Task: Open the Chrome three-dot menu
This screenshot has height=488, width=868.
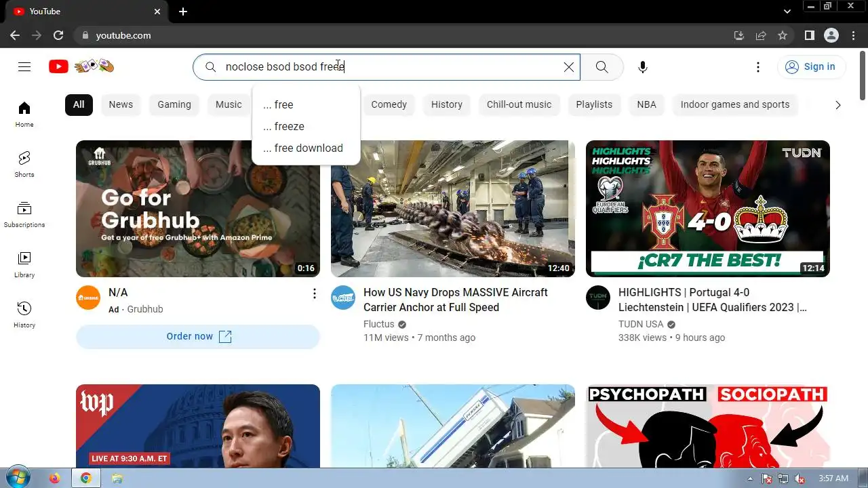Action: 853,35
